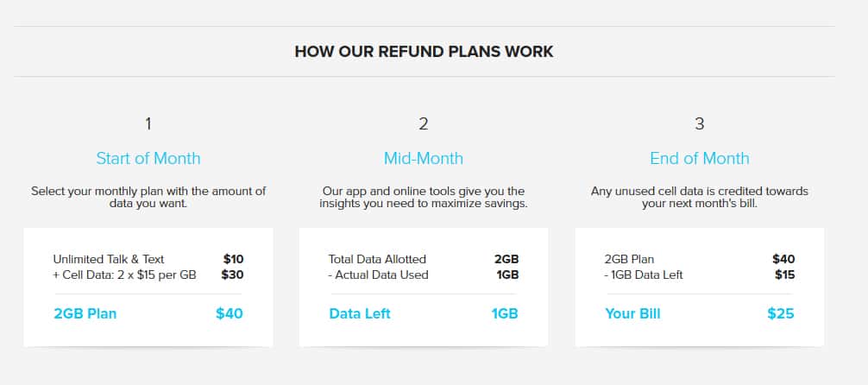Click the 'Data Left' summary label
868x385 pixels.
[360, 314]
